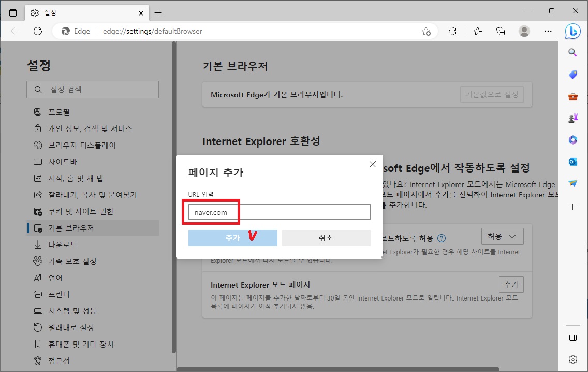Click the 설정 검색 search box
The image size is (588, 372).
pyautogui.click(x=93, y=90)
